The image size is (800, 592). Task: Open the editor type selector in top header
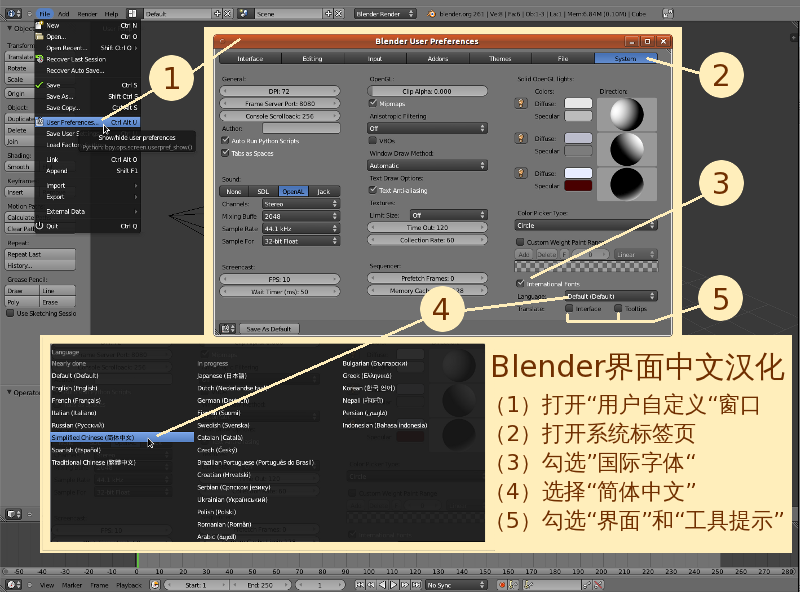click(x=13, y=14)
